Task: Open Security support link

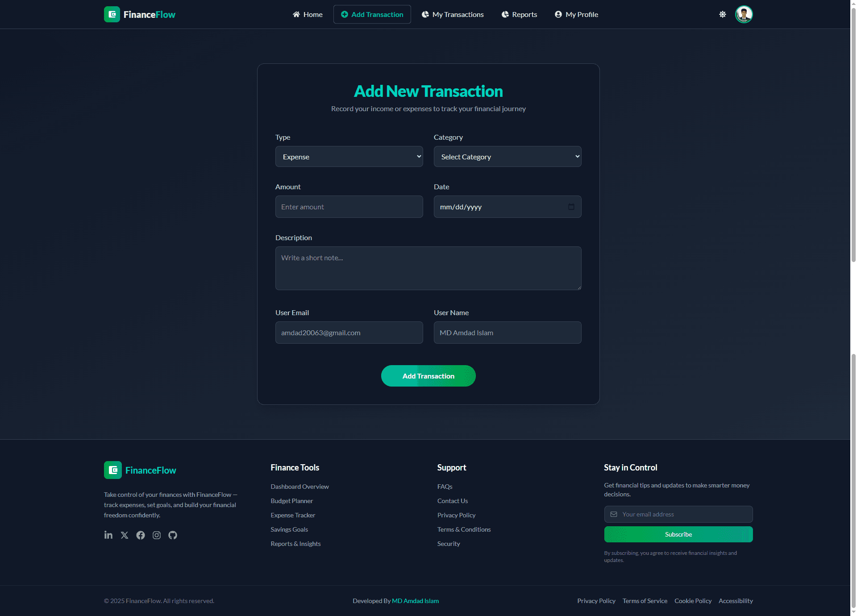Action: tap(449, 544)
